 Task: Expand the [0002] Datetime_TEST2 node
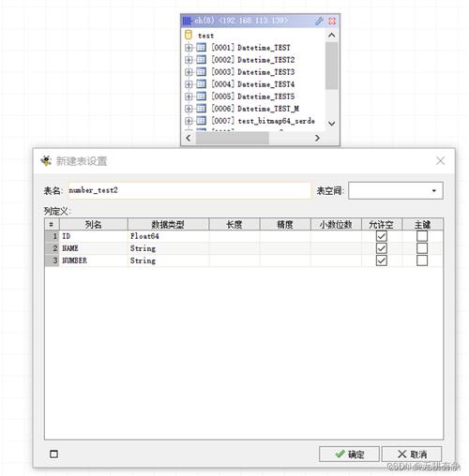pyautogui.click(x=189, y=60)
